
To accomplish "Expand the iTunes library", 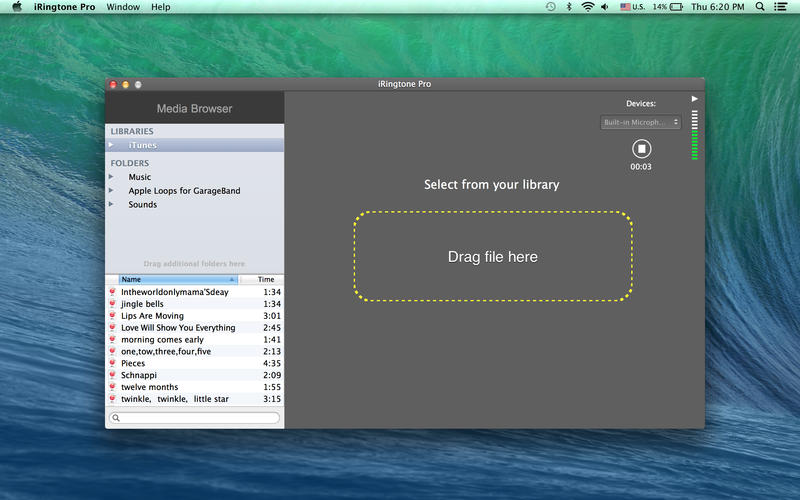I will click(112, 145).
